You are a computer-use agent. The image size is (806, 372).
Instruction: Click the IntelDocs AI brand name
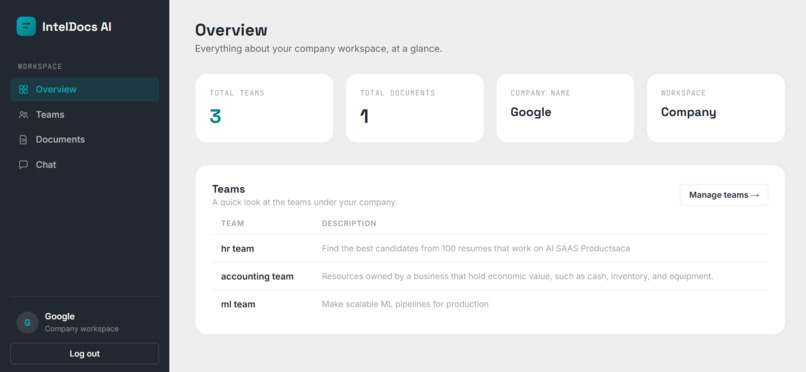coord(77,27)
